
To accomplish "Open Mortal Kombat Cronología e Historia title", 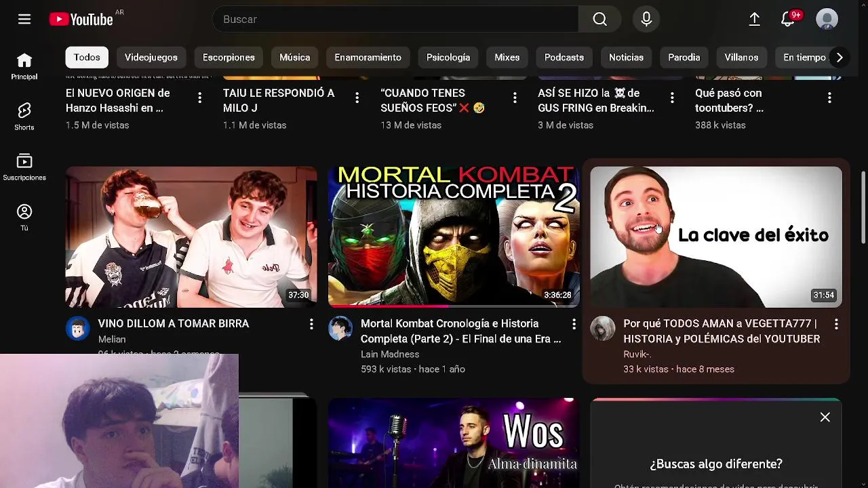I will 461,331.
